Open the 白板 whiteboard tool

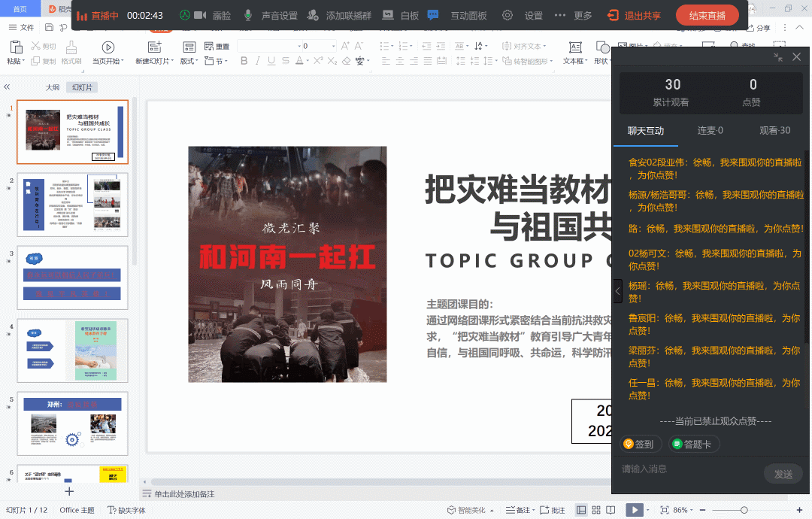400,16
